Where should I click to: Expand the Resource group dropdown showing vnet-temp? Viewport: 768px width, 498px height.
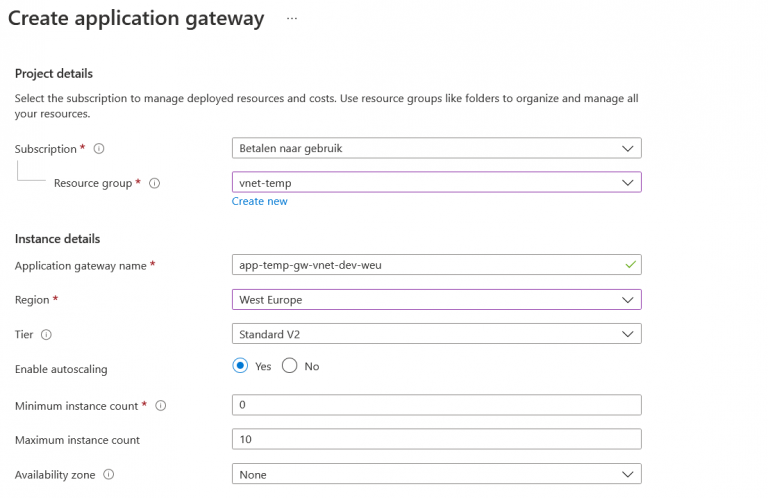(435, 183)
